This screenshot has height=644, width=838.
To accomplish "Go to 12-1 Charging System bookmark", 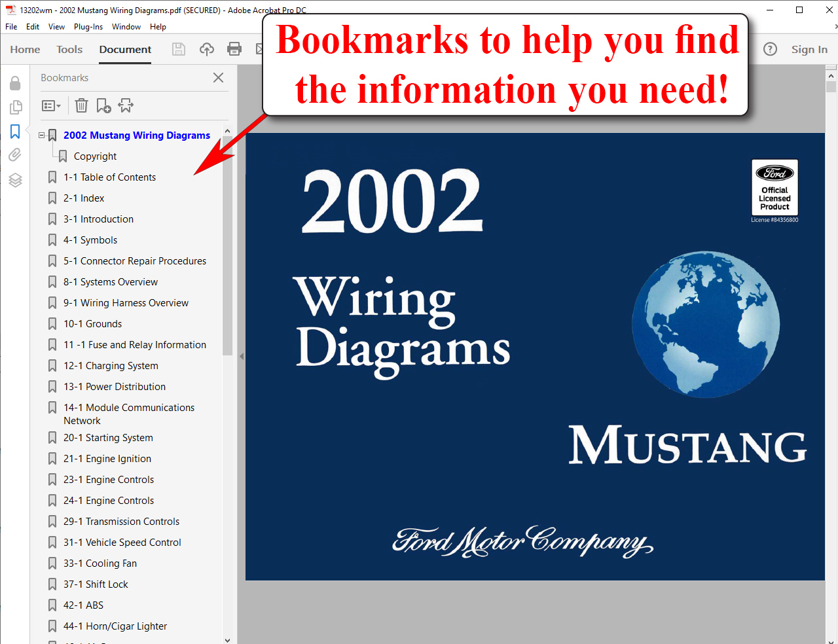I will point(111,366).
